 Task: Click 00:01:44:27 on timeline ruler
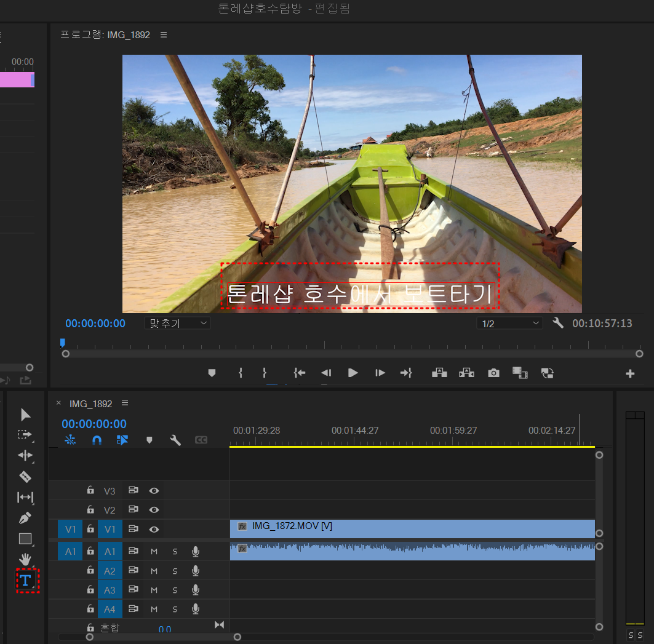coord(355,430)
